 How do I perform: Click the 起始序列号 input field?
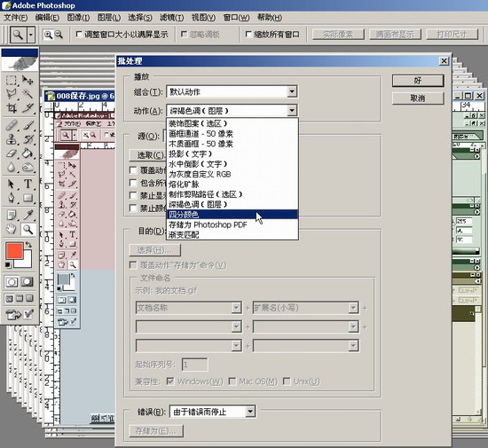(x=195, y=365)
